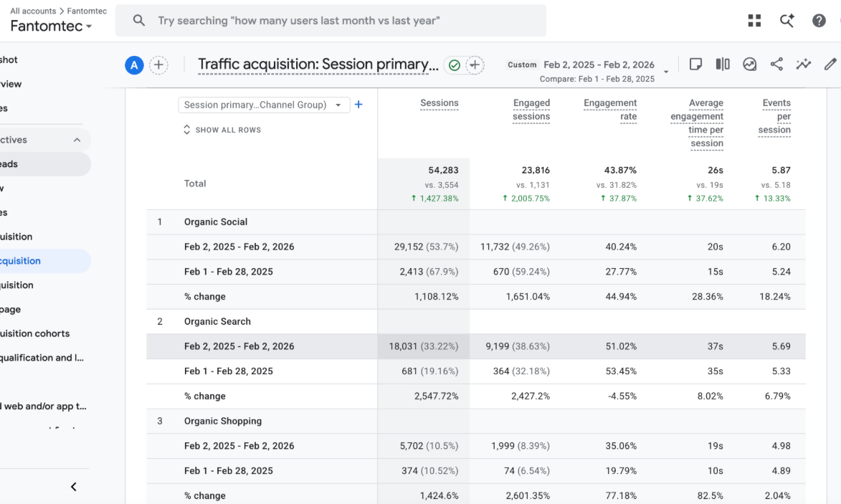
Task: Select the acquisition cohorts sidebar item
Action: (x=35, y=333)
